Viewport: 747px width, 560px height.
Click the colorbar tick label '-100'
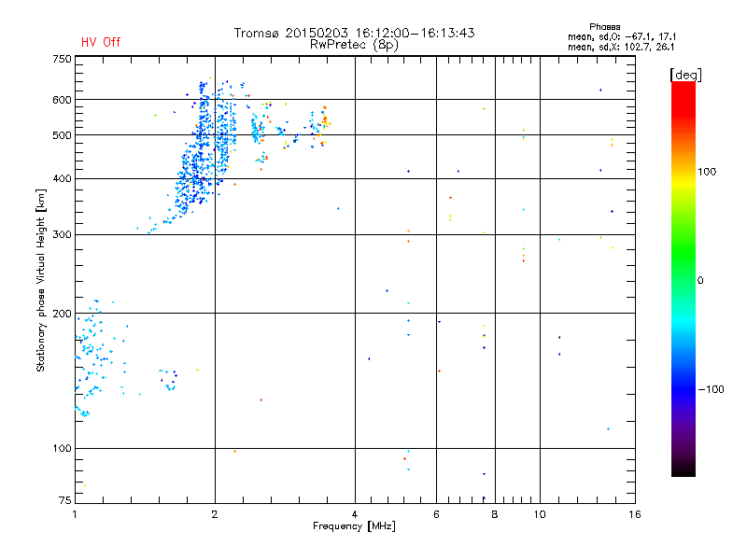click(x=711, y=389)
